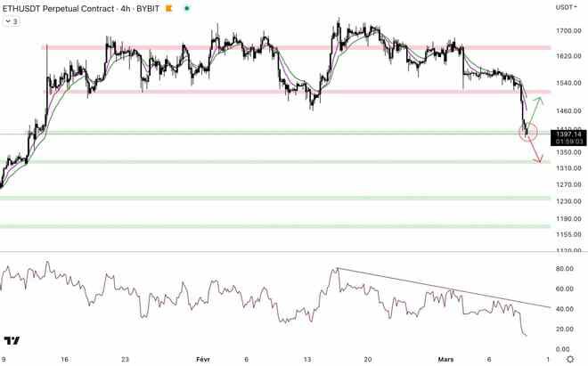
Task: Click the RSI 40.00 scale label
Action: tap(564, 309)
